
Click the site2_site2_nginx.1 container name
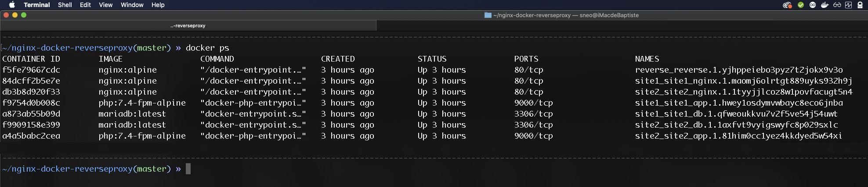pyautogui.click(x=744, y=92)
